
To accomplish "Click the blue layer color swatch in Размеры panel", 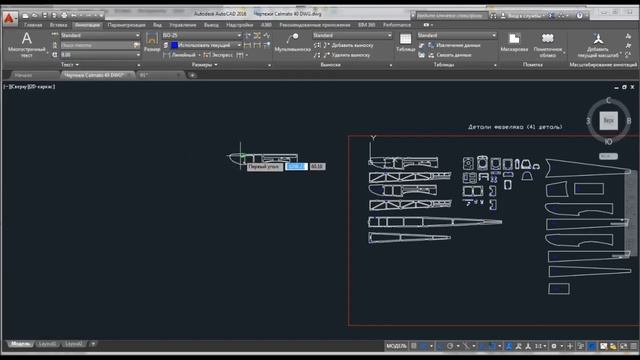I will [x=174, y=45].
